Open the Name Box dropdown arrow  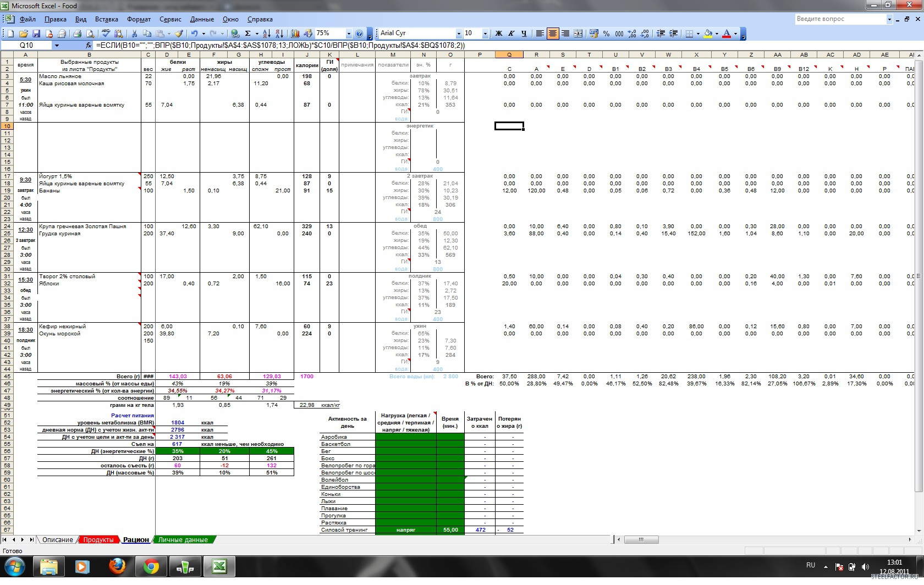coord(56,46)
